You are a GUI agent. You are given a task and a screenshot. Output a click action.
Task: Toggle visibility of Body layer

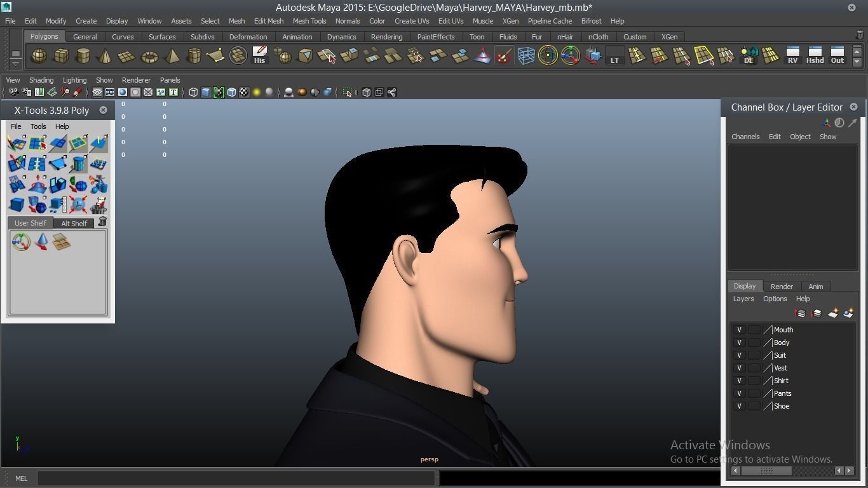739,342
